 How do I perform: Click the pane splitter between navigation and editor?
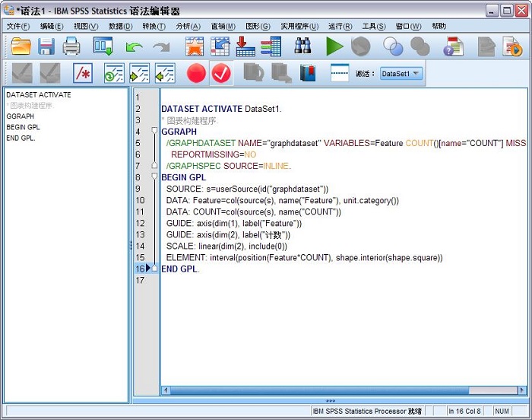tap(131, 245)
